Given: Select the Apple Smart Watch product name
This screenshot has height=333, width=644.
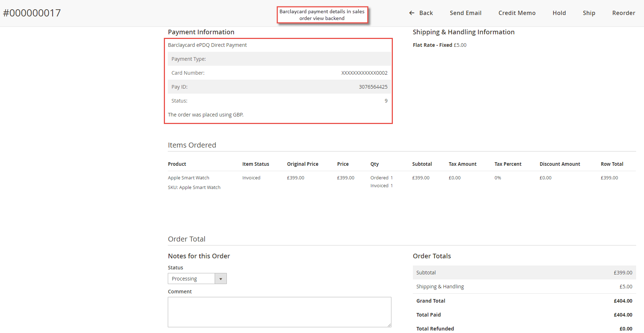Looking at the screenshot, I should [x=189, y=178].
